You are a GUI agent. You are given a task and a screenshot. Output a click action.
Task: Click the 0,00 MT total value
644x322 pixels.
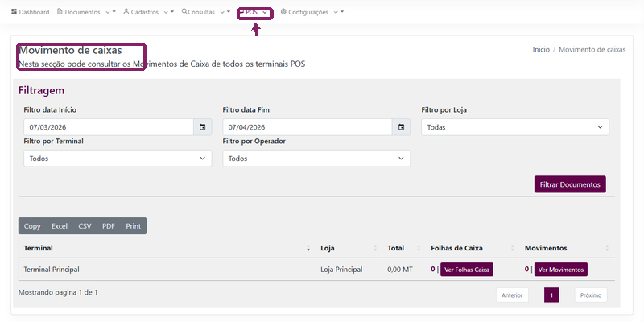pyautogui.click(x=400, y=270)
